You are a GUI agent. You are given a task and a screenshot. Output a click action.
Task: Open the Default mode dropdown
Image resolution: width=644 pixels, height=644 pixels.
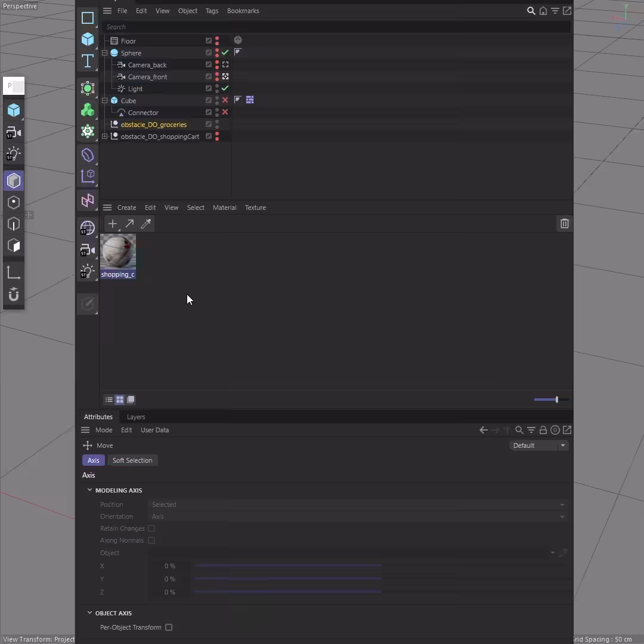click(x=539, y=445)
